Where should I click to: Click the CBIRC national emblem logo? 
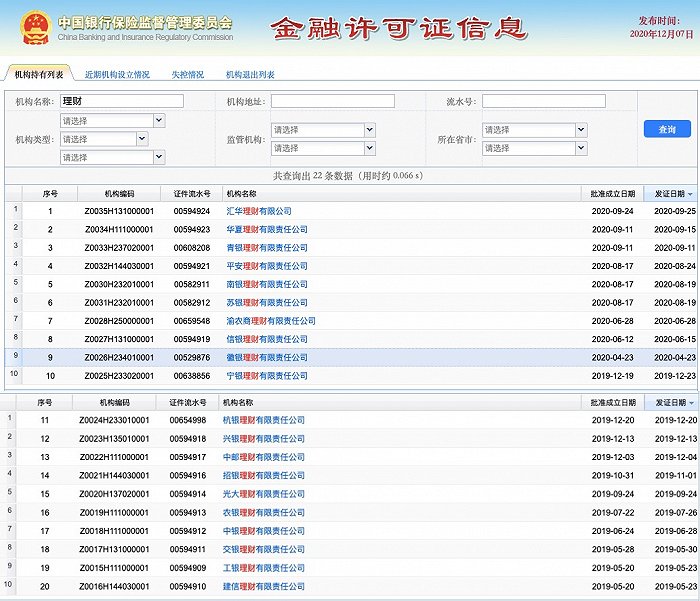[x=36, y=28]
